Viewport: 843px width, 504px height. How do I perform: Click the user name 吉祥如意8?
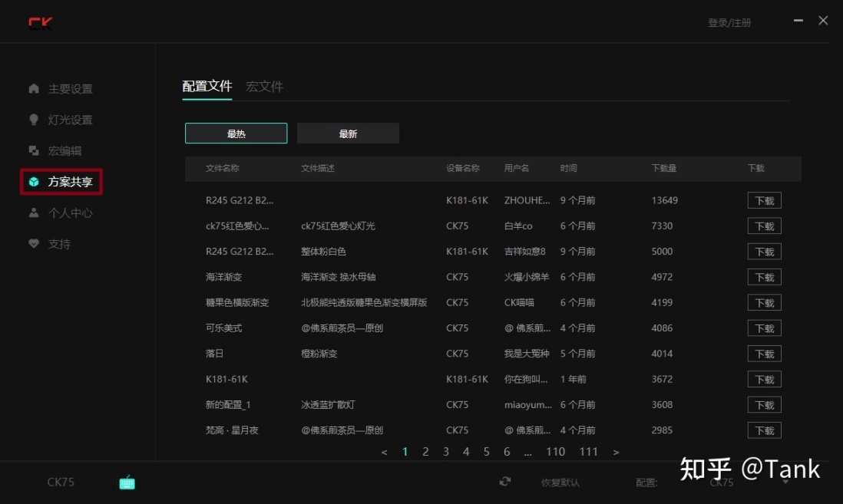[524, 252]
